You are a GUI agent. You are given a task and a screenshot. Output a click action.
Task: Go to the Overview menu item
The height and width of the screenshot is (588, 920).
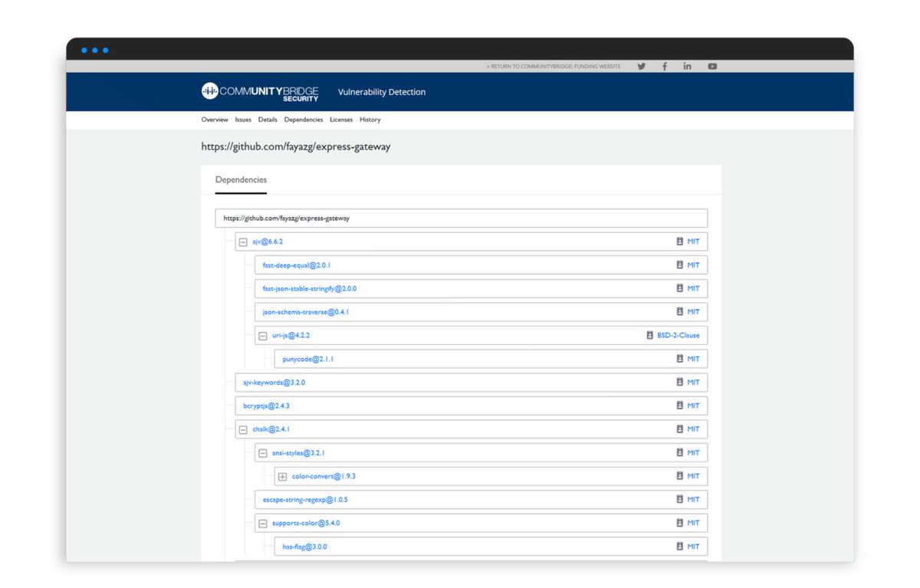215,120
